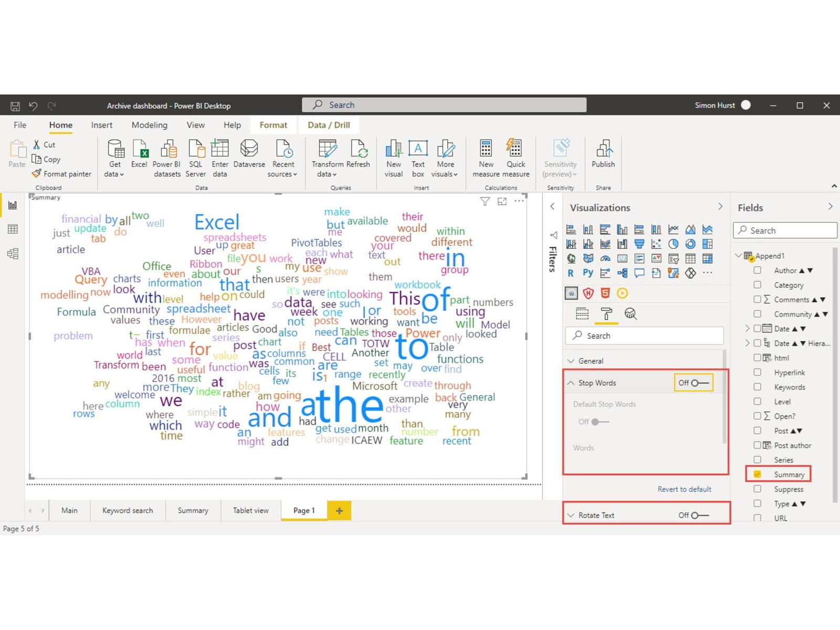Open the Format paint roller pane

[x=606, y=314]
